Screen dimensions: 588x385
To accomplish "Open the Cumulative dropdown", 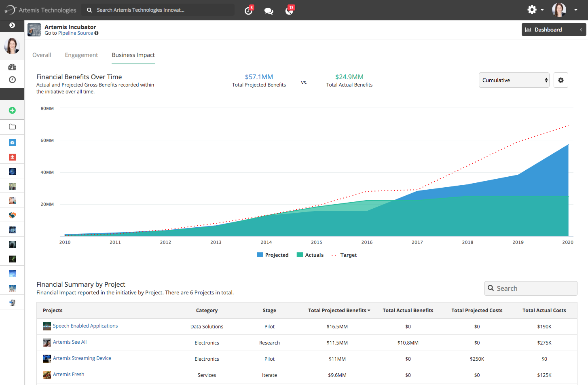I will pos(514,80).
